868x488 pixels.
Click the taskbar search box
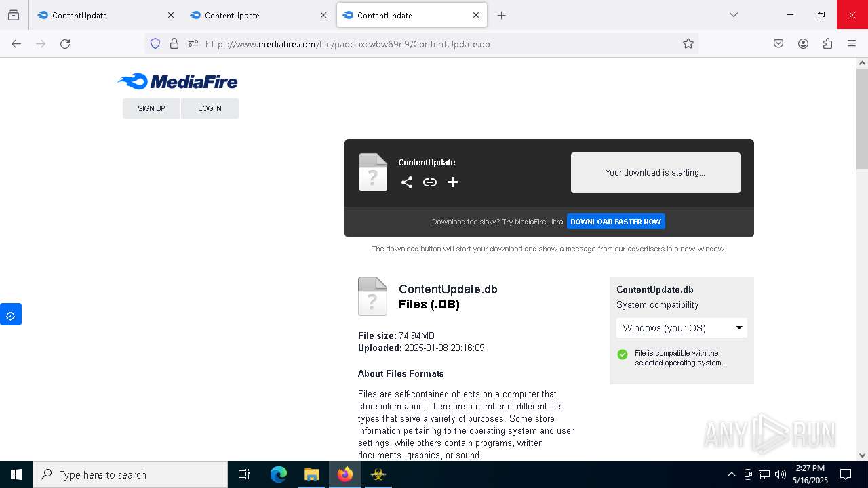click(130, 474)
